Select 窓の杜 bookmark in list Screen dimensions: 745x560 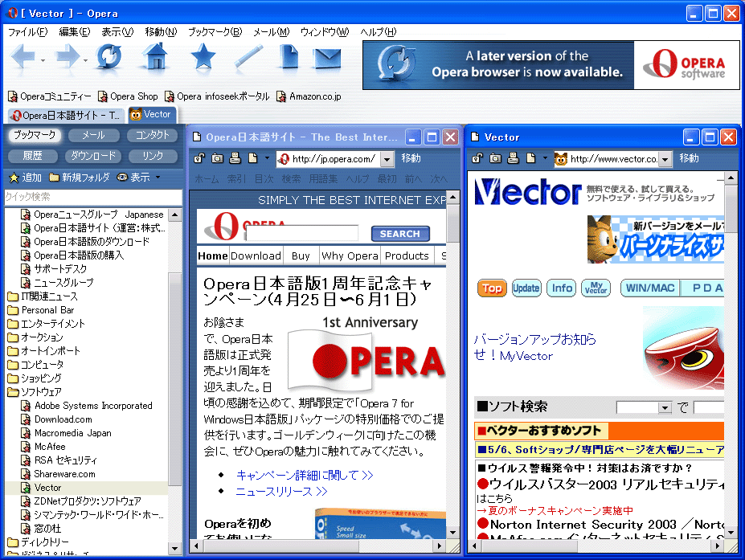click(41, 529)
